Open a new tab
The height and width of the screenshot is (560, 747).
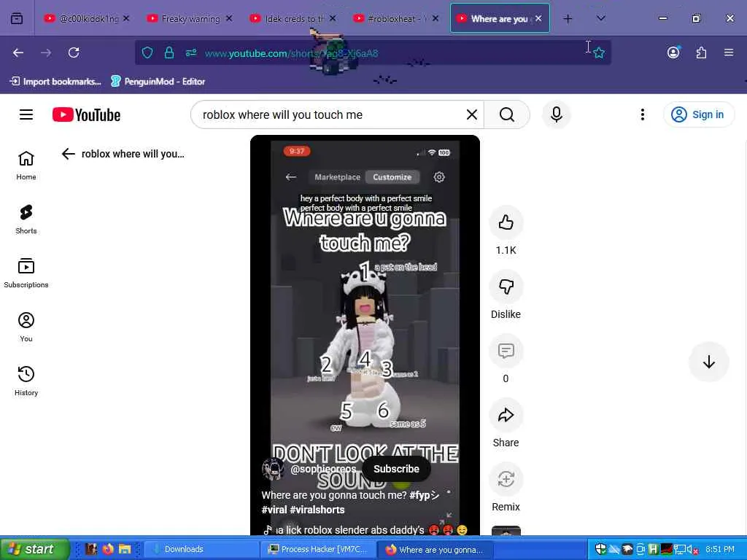coord(568,18)
